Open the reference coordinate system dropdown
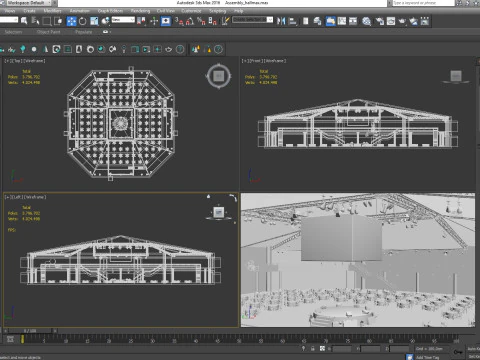This screenshot has height=360, width=480. coord(123,20)
